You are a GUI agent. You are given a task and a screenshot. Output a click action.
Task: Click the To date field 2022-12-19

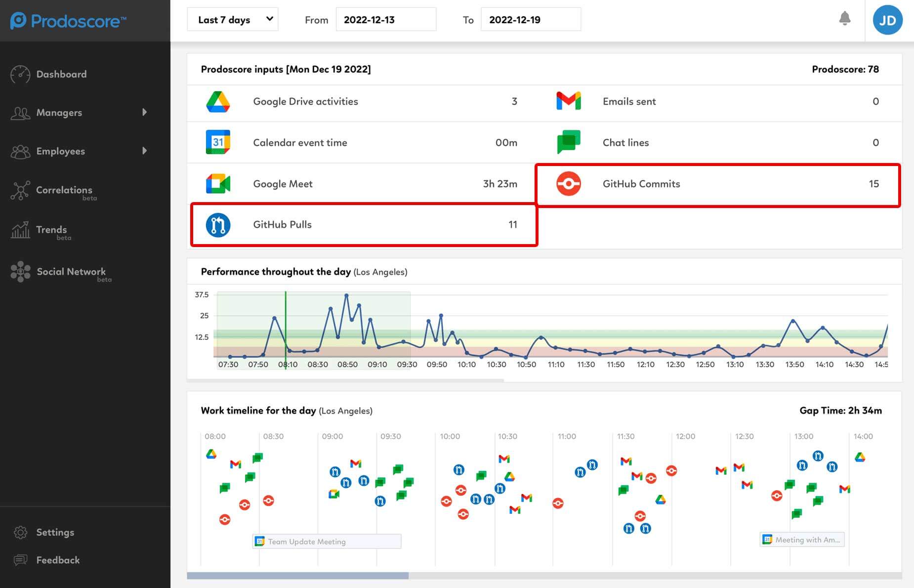tap(531, 20)
